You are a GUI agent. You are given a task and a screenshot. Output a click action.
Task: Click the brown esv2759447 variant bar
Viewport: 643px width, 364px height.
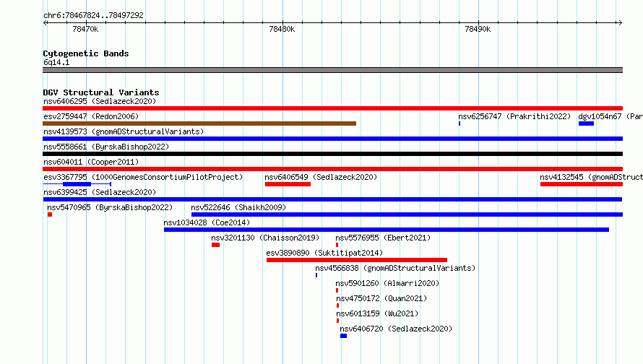pos(199,123)
